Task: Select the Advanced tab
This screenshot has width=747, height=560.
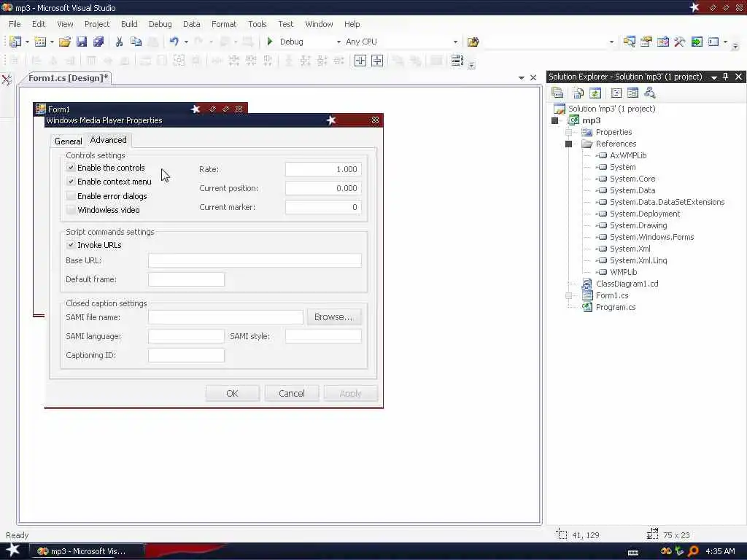Action: (108, 140)
